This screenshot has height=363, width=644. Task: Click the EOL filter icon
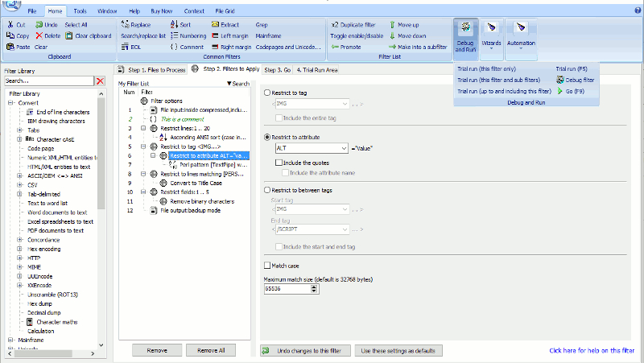click(x=125, y=47)
